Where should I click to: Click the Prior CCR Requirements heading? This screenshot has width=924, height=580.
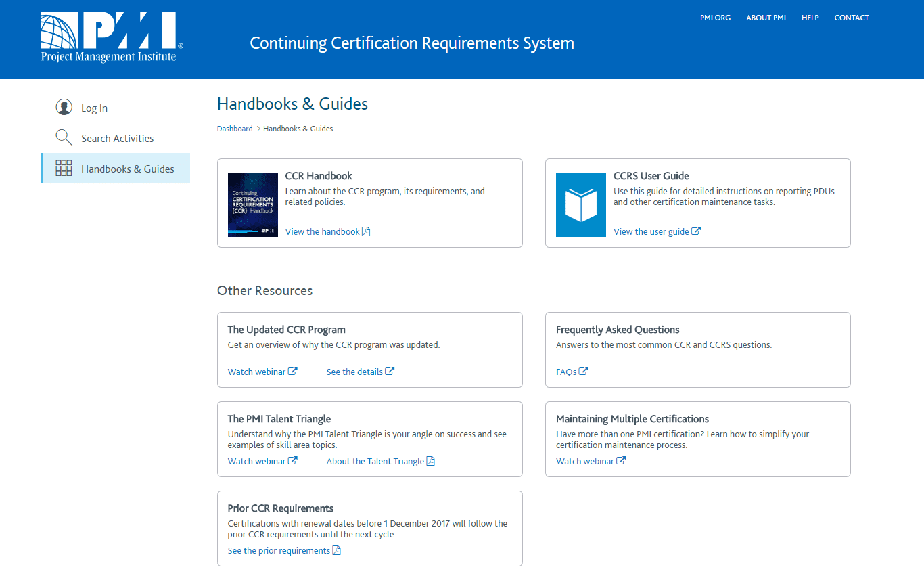pyautogui.click(x=281, y=508)
